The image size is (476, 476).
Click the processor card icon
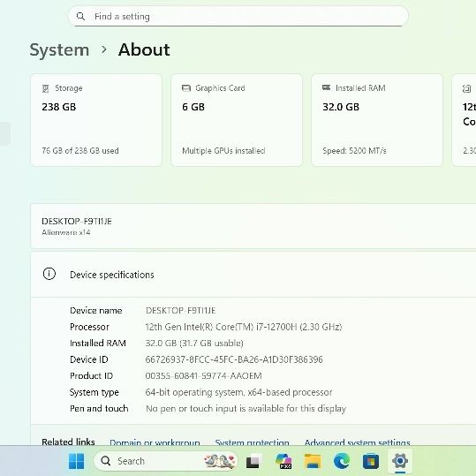[466, 88]
